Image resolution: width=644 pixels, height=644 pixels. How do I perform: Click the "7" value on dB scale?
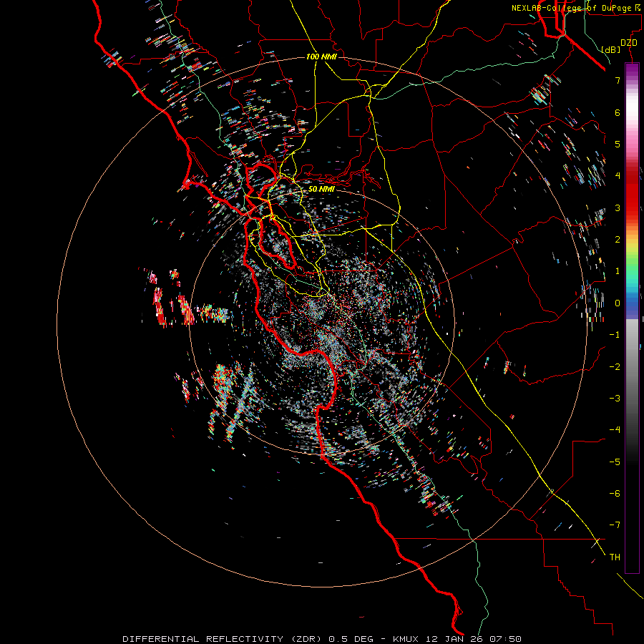click(618, 80)
